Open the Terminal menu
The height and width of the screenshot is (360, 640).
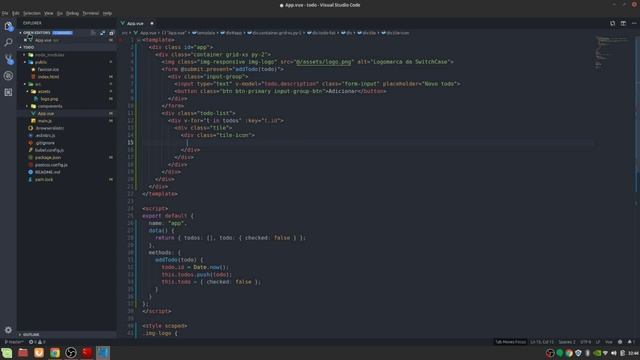pyautogui.click(x=91, y=13)
